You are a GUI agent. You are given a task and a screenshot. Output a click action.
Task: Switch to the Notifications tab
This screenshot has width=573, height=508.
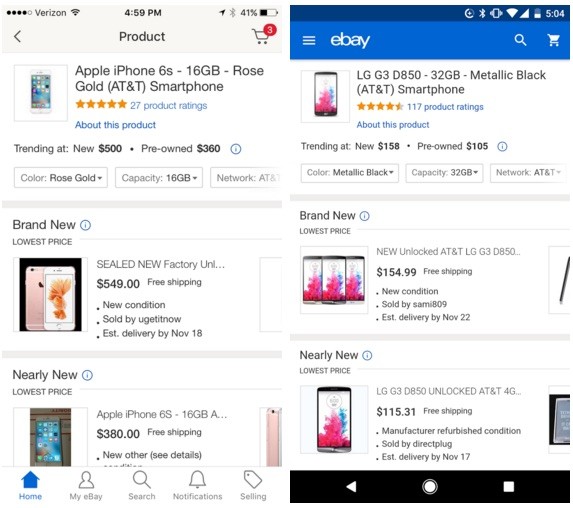pyautogui.click(x=197, y=486)
